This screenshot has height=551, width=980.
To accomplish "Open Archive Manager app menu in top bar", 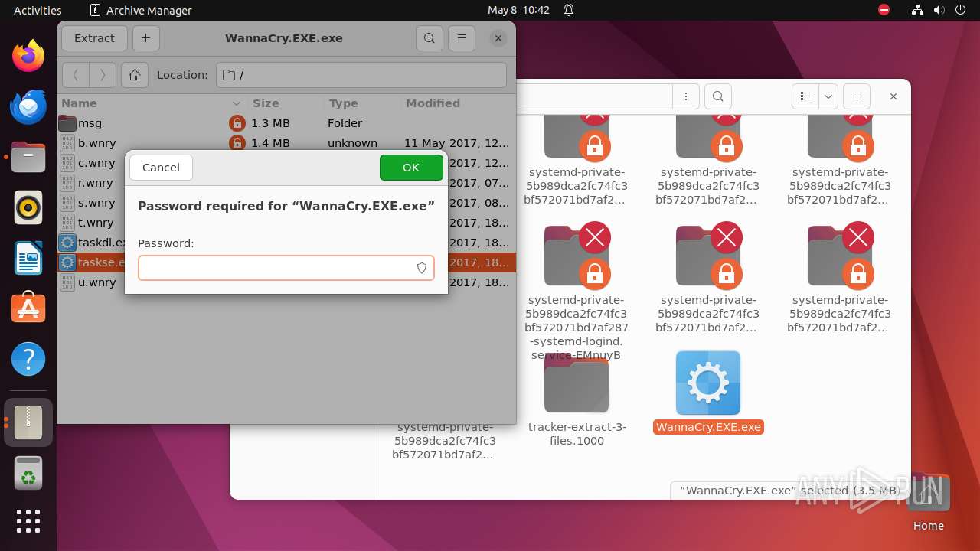I will [141, 10].
